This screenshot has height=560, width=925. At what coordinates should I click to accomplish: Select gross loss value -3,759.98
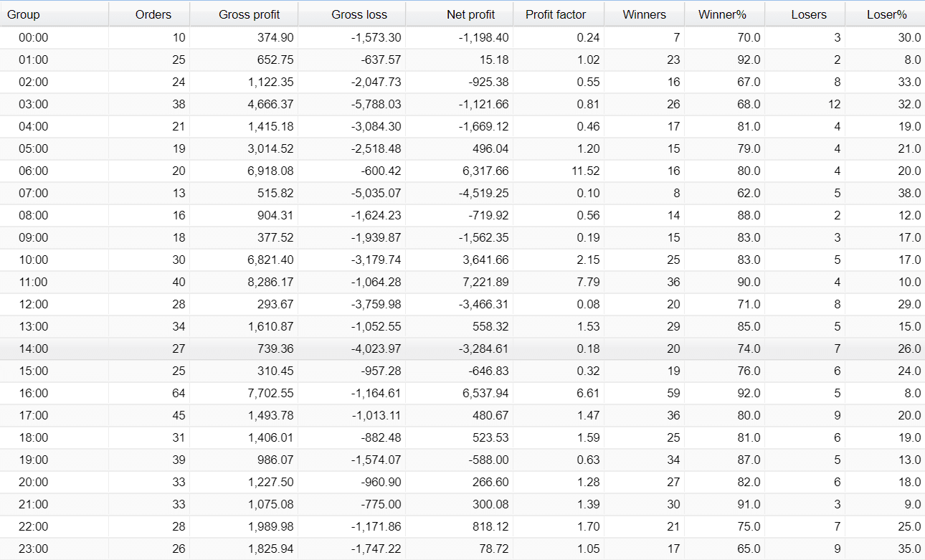(376, 305)
